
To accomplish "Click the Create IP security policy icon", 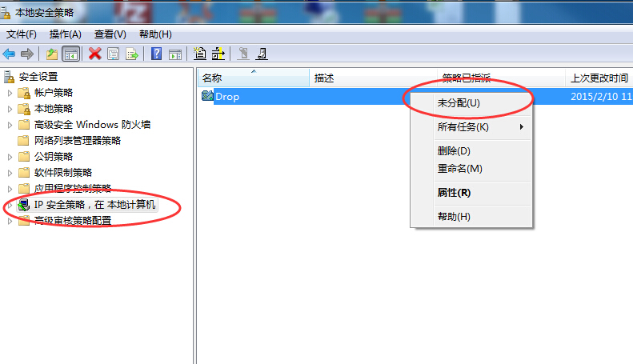I will tap(199, 54).
